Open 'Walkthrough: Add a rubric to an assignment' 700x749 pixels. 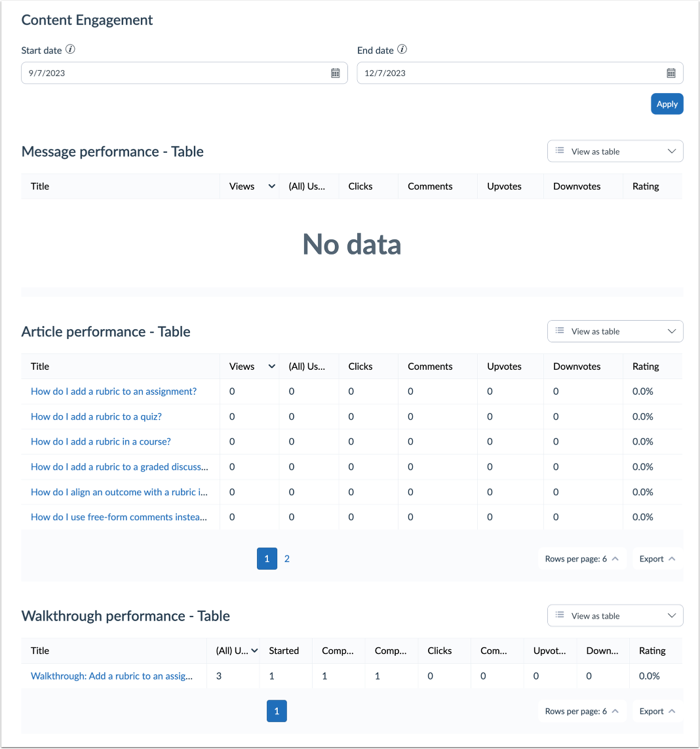pos(113,676)
